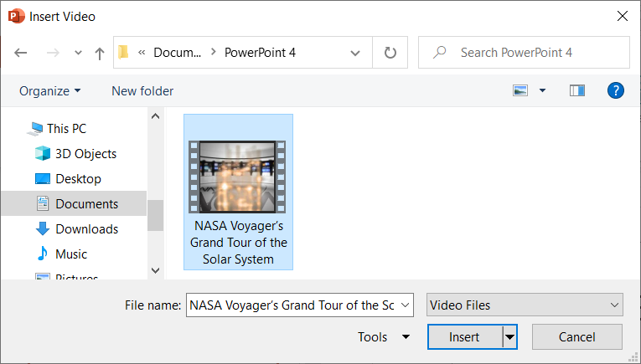Go back using the back arrow

coord(20,53)
